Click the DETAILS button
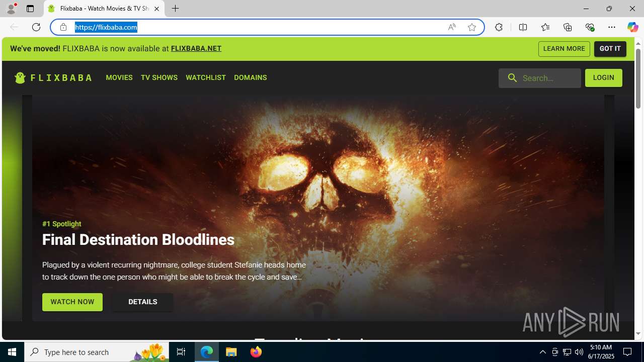 [x=143, y=302]
